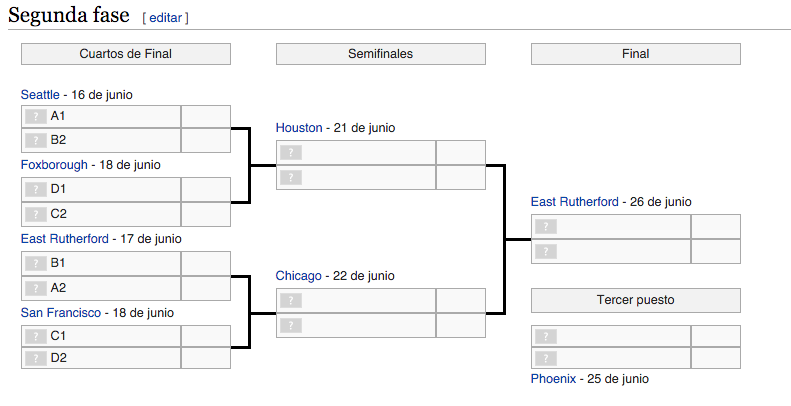Click the placeholder flag icon beside D1
This screenshot has height=406, width=791.
36,189
